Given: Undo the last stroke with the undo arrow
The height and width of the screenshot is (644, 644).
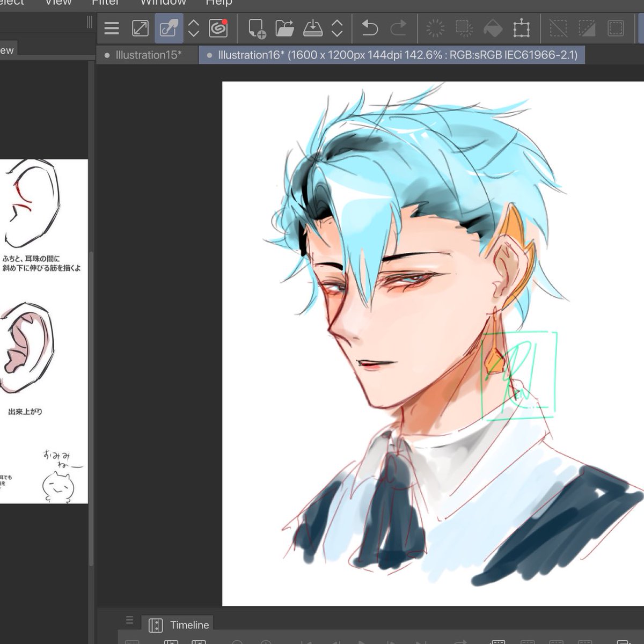Looking at the screenshot, I should [x=371, y=28].
